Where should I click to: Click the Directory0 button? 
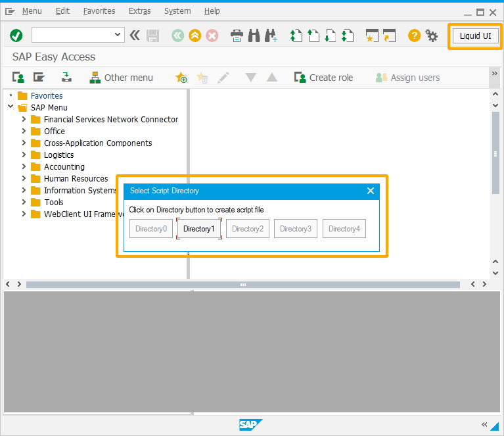coord(151,229)
